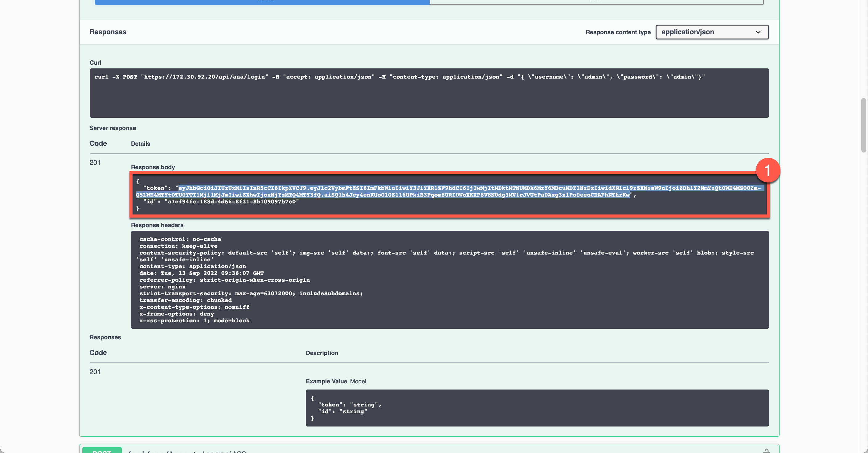The image size is (868, 453).
Task: Click the Server response label
Action: click(113, 128)
